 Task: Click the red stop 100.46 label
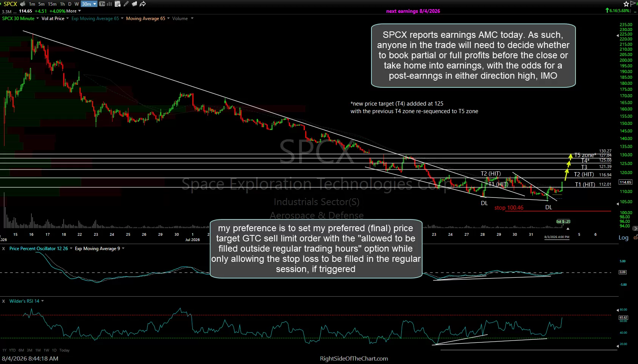509,208
